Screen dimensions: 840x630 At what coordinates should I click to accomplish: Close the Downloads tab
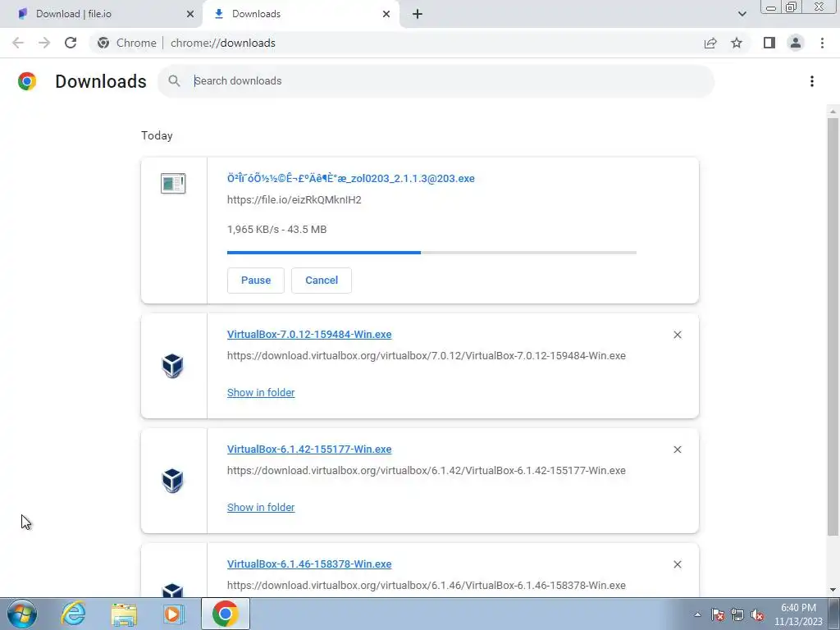pos(386,14)
